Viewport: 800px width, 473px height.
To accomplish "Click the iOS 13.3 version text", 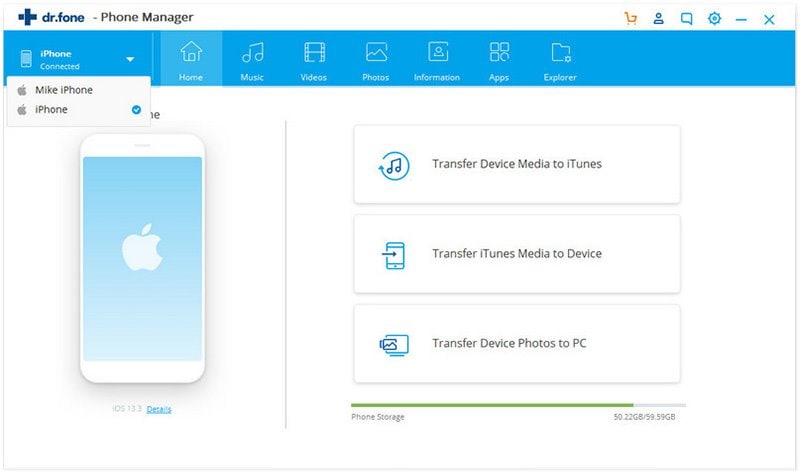I will point(127,409).
